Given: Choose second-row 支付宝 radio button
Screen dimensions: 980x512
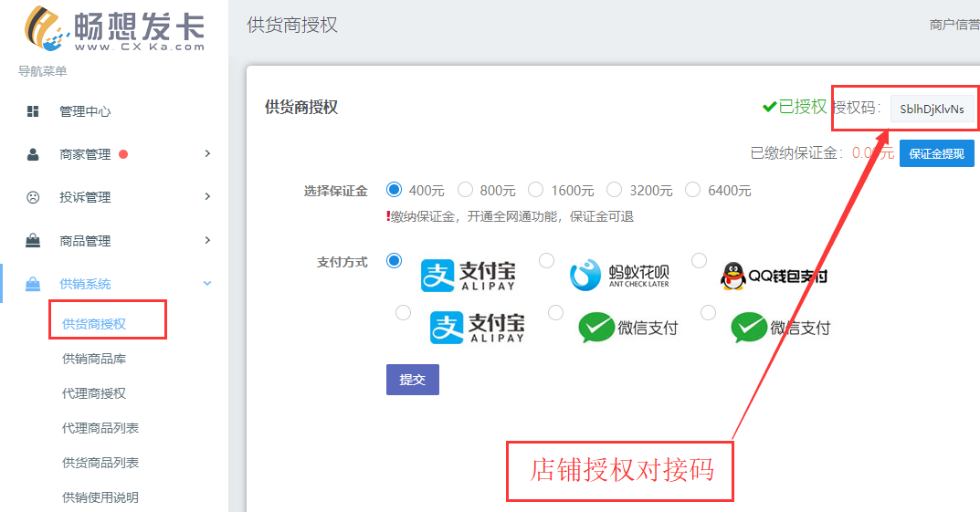Looking at the screenshot, I should tap(403, 312).
